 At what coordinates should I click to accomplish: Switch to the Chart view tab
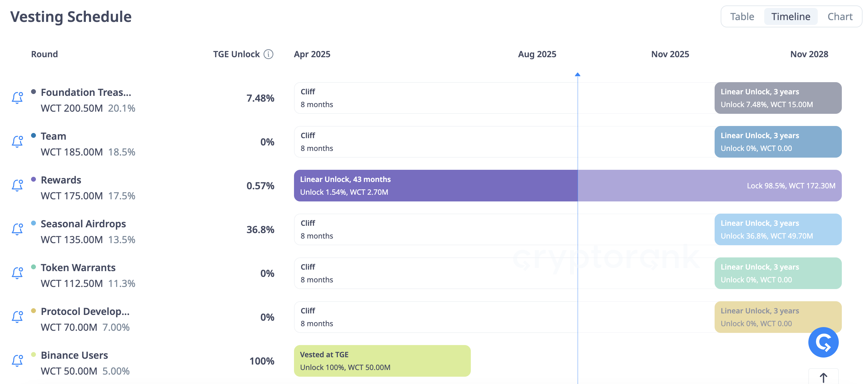pyautogui.click(x=840, y=16)
